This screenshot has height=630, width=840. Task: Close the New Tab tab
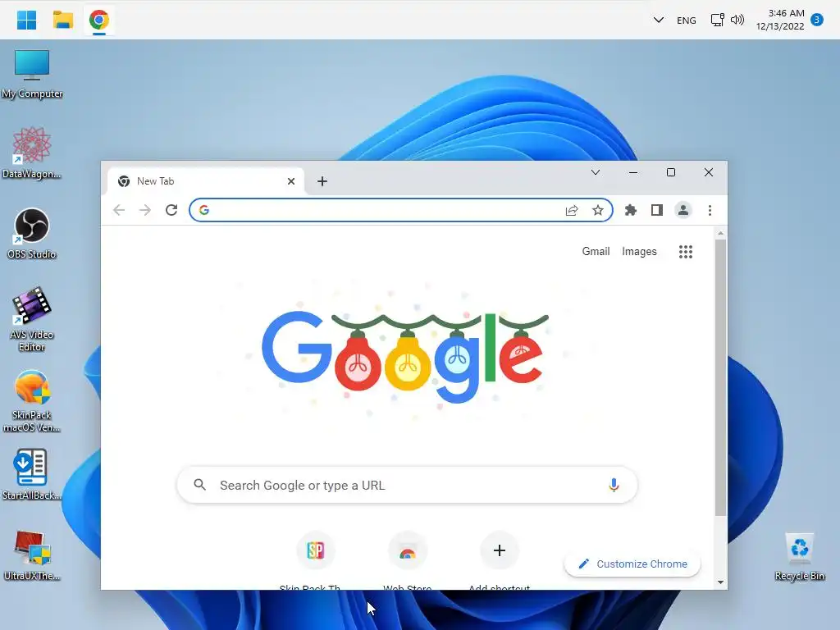[x=291, y=181]
